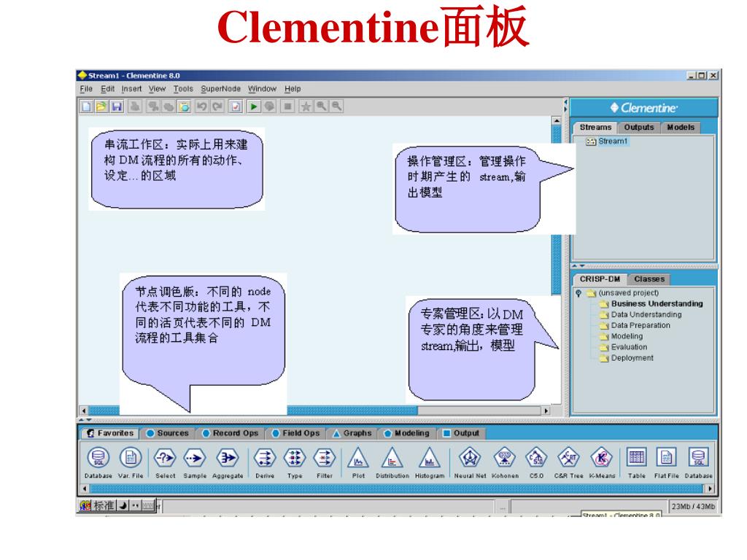Open the Favorites palette tab
Viewport: 747px width, 560px height.
[110, 433]
